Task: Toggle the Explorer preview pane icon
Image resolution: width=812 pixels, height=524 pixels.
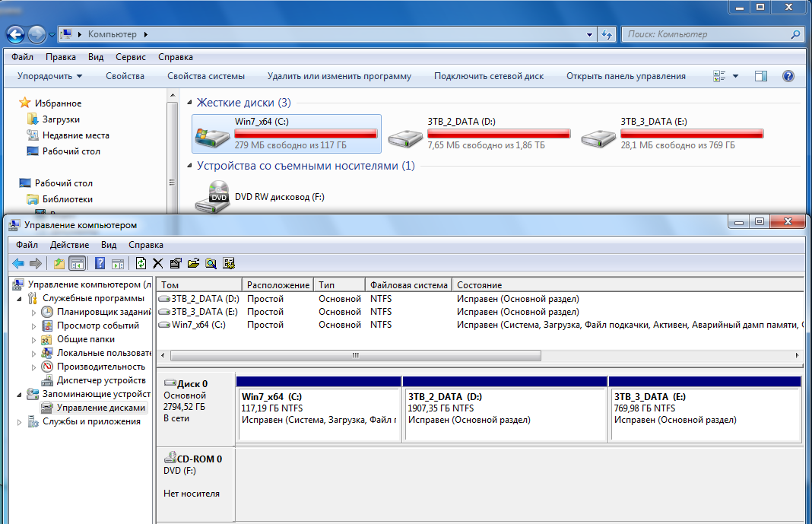Action: click(x=761, y=76)
